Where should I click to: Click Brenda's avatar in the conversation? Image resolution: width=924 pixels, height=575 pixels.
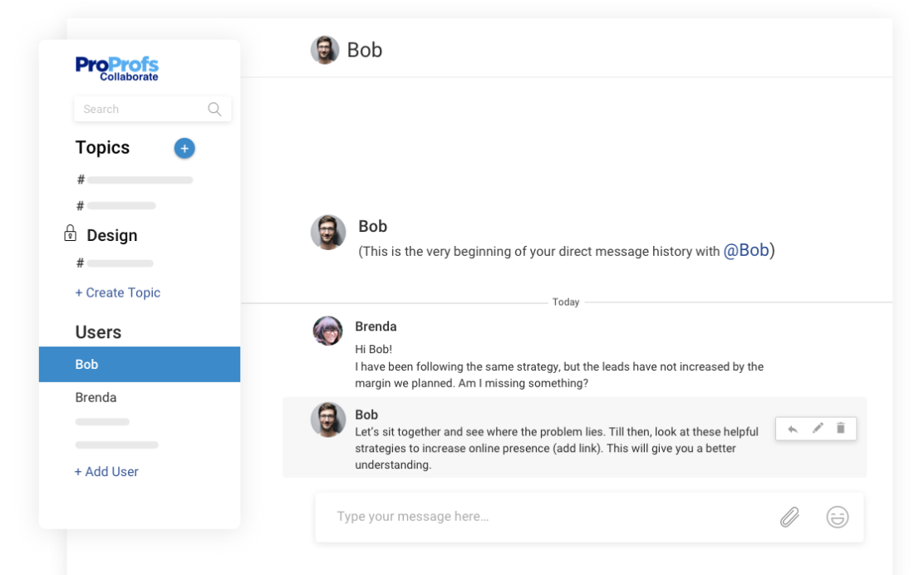[x=327, y=331]
